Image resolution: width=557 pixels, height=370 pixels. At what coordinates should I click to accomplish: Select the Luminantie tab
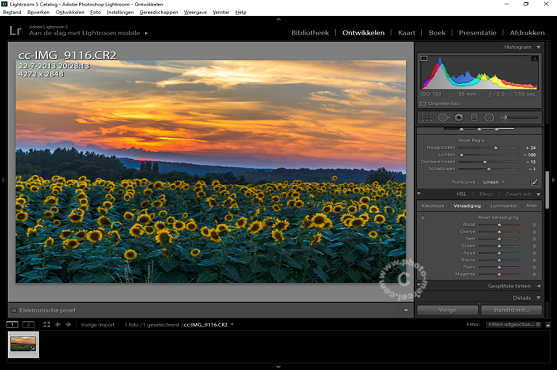503,206
